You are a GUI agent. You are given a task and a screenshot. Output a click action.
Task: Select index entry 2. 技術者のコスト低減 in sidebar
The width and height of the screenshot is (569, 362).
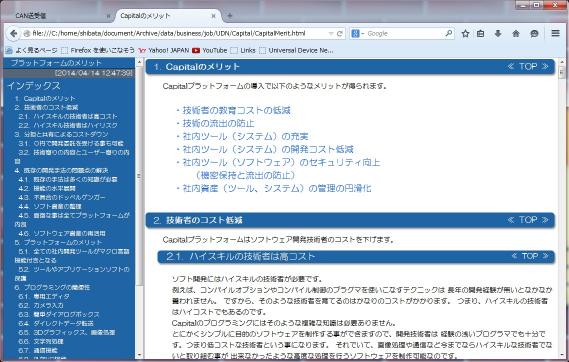pyautogui.click(x=46, y=107)
